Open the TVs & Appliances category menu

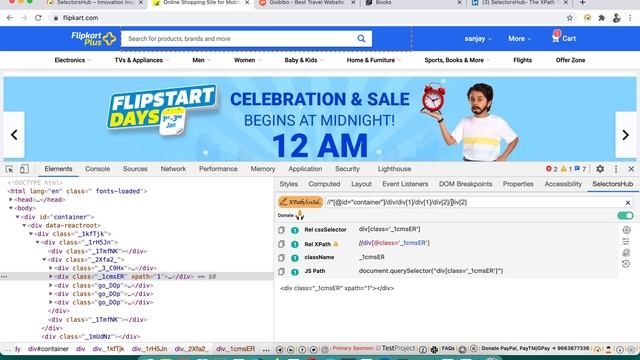[x=141, y=60]
